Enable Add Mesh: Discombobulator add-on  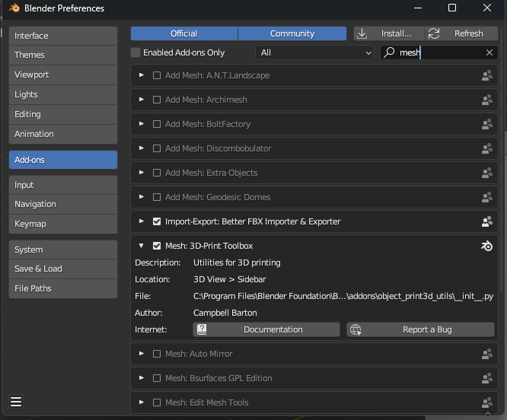pos(157,148)
